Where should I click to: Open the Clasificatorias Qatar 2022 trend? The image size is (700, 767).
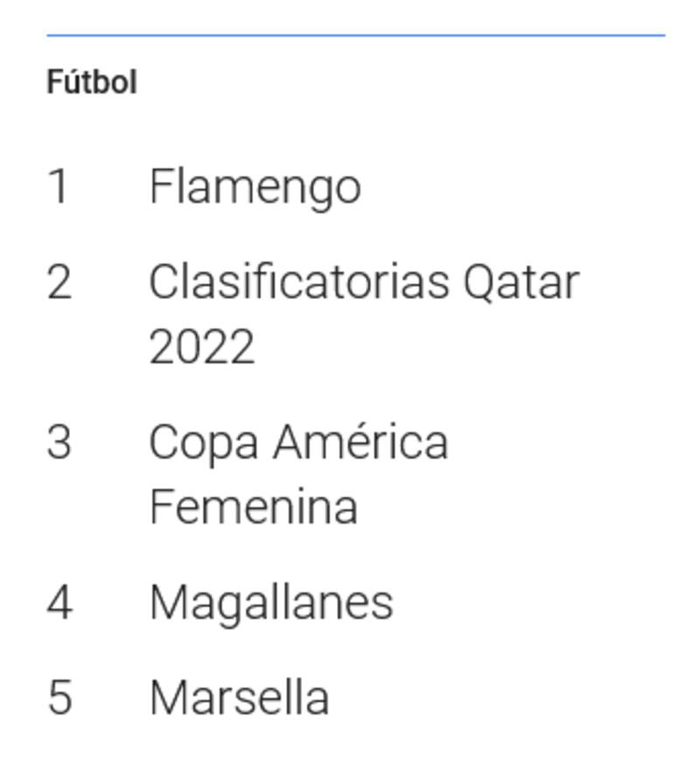tap(363, 282)
